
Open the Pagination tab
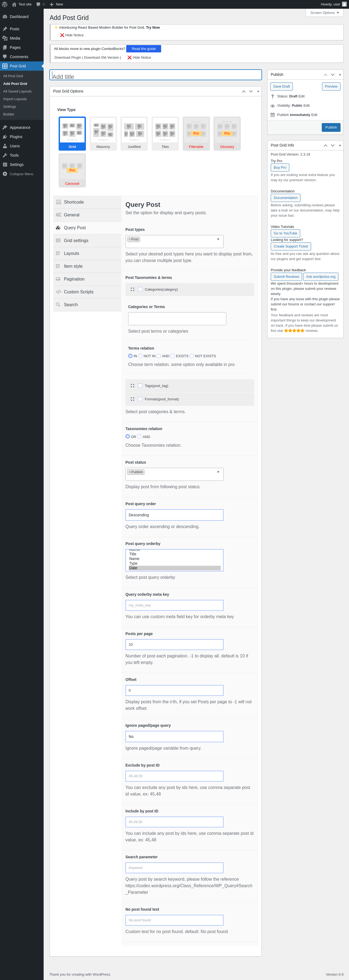click(x=74, y=279)
